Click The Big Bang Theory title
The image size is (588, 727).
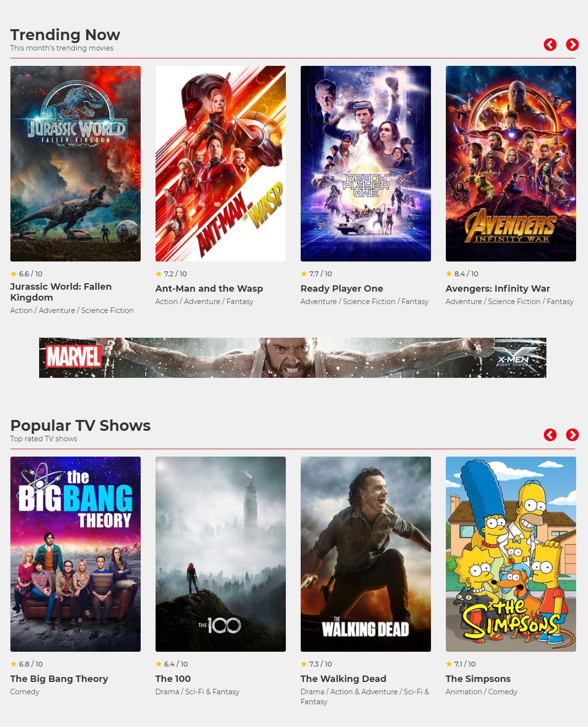pyautogui.click(x=59, y=678)
